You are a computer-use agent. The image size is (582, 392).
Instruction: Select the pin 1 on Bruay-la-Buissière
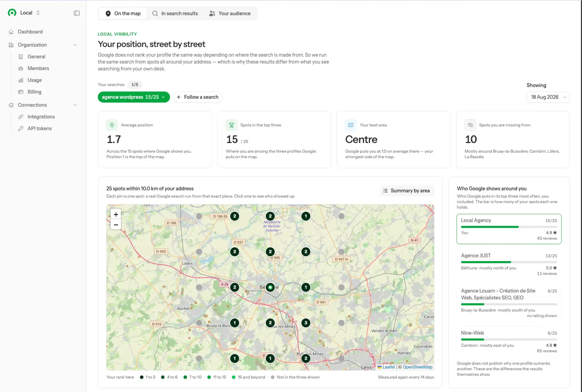click(235, 323)
